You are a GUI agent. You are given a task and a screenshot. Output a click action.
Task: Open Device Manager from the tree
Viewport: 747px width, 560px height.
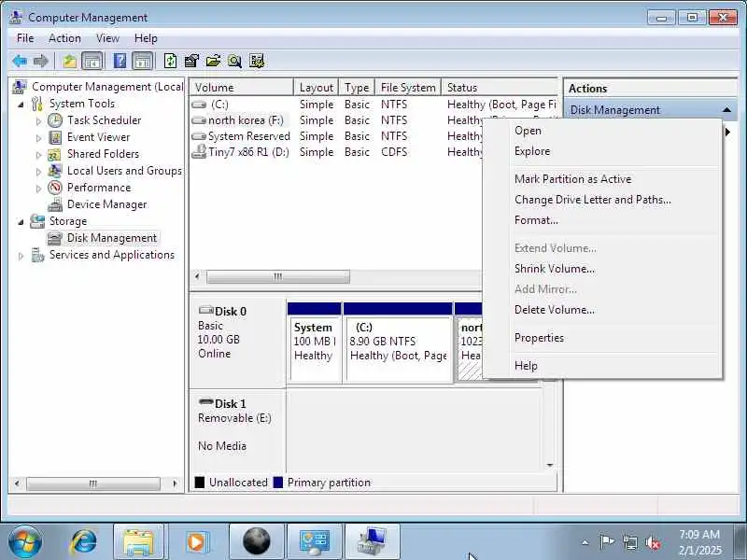[x=106, y=204]
